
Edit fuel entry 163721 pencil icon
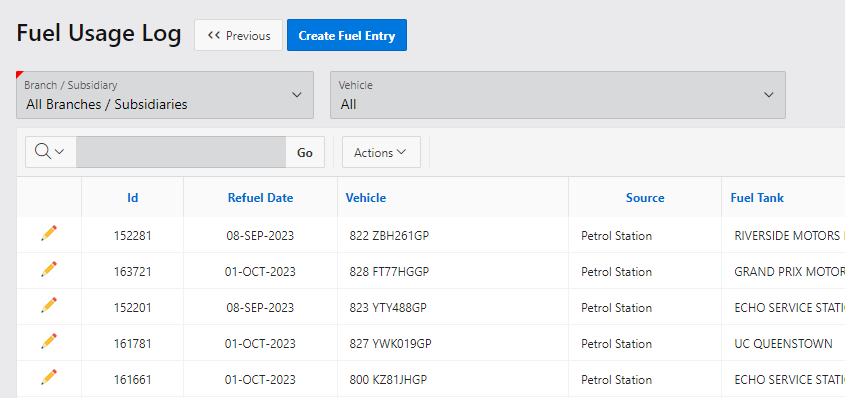[x=49, y=269]
